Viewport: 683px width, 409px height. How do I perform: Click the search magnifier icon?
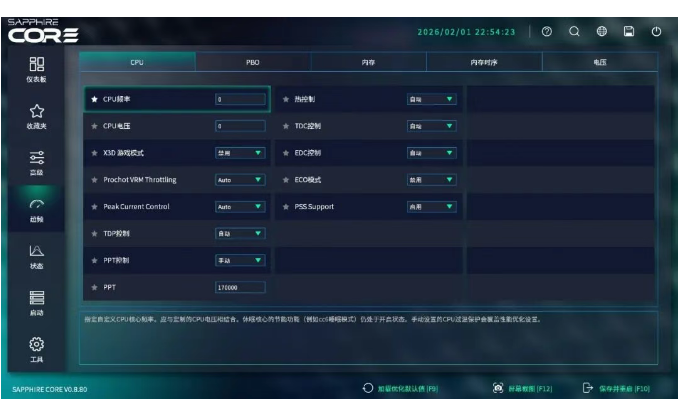(x=574, y=32)
